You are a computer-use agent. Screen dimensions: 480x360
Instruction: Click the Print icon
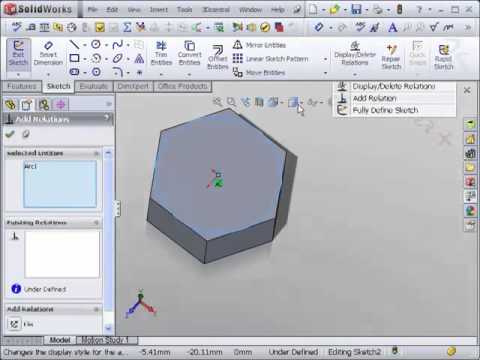tap(378, 9)
